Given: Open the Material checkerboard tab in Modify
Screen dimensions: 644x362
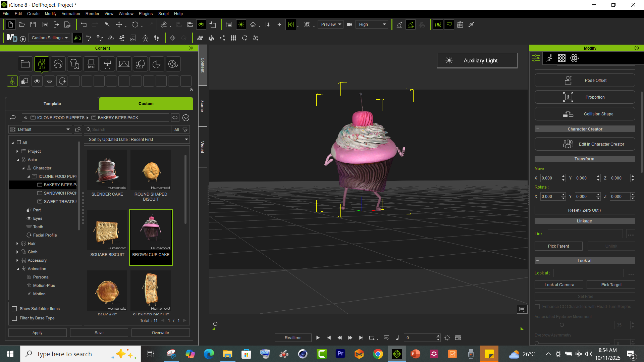Looking at the screenshot, I should [562, 58].
